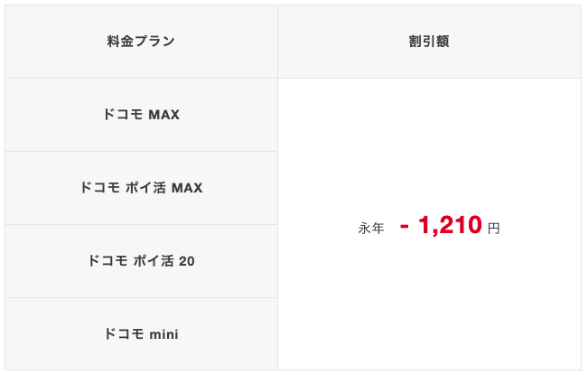The height and width of the screenshot is (375, 588).
Task: Click the 永年 label in discount cell
Action: (x=371, y=228)
